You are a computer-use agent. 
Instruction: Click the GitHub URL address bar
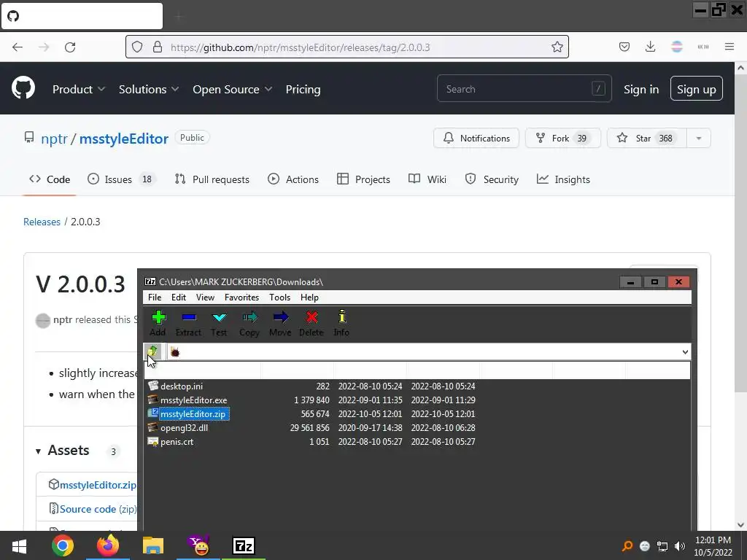pyautogui.click(x=347, y=47)
